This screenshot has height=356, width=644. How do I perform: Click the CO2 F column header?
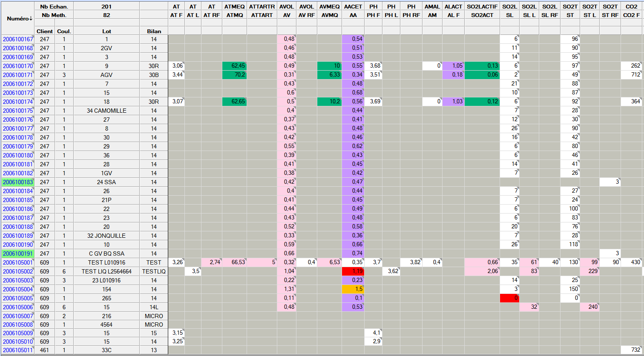(632, 14)
